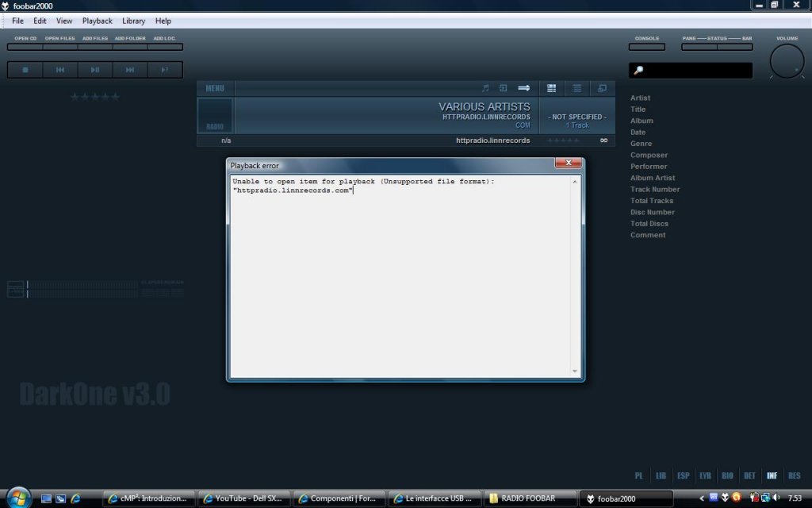
Task: Set rating in the left panel stars
Action: point(95,96)
